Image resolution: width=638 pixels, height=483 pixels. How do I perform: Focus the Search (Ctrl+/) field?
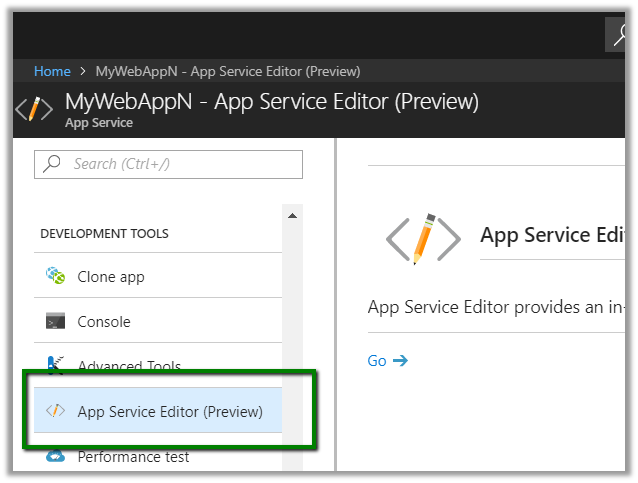point(180,164)
